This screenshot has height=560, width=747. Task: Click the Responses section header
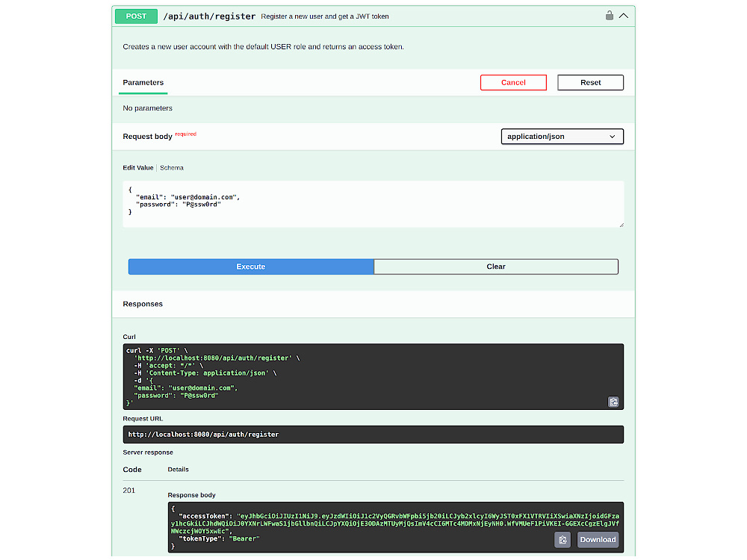pos(143,304)
